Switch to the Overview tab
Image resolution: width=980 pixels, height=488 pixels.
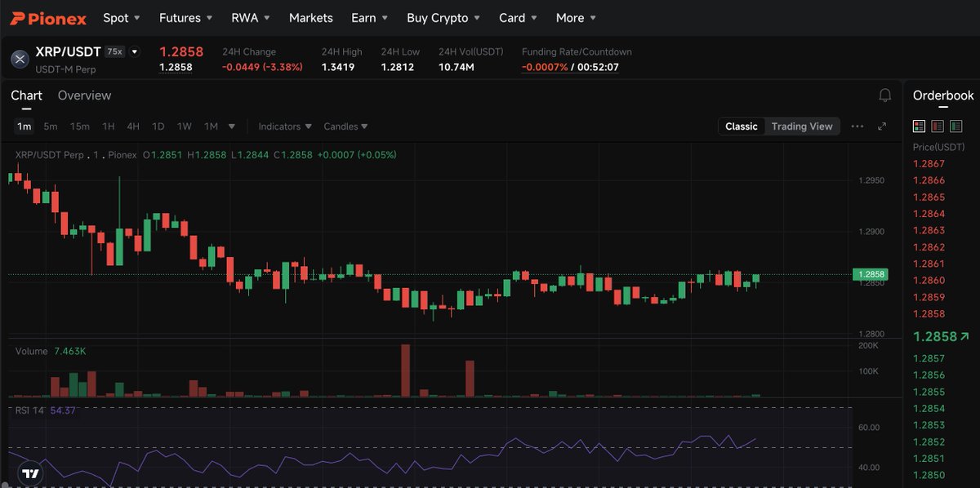[x=84, y=95]
